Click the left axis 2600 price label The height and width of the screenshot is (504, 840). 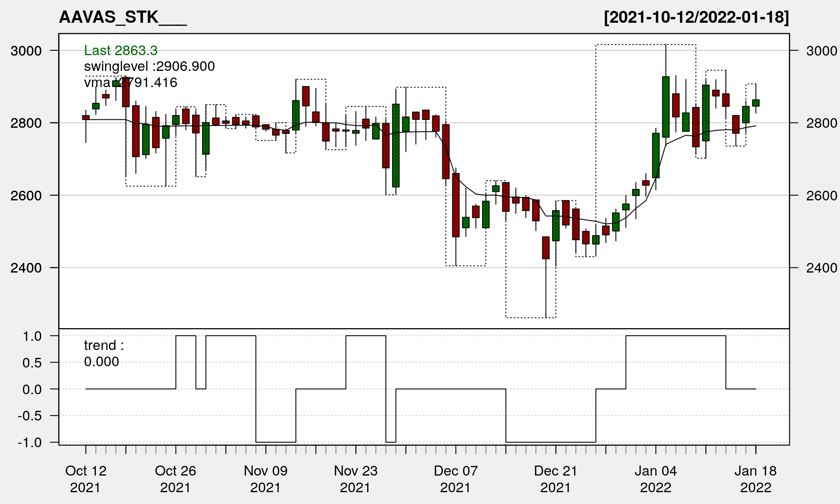pos(26,196)
